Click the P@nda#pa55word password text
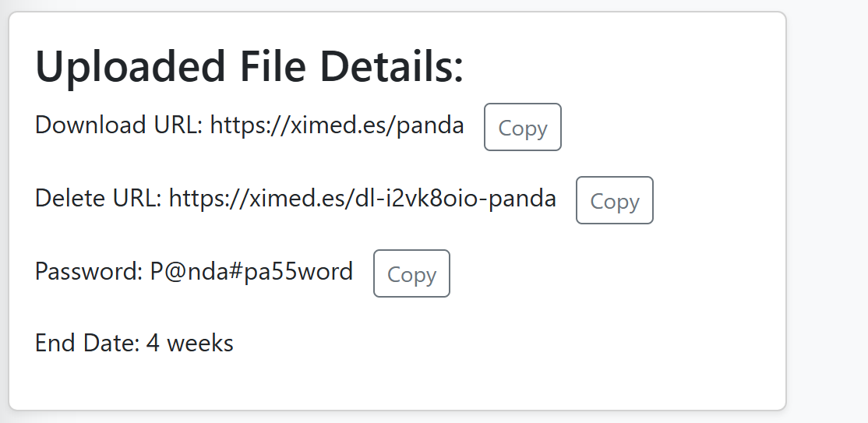Screen dimensions: 868x423 [x=251, y=271]
